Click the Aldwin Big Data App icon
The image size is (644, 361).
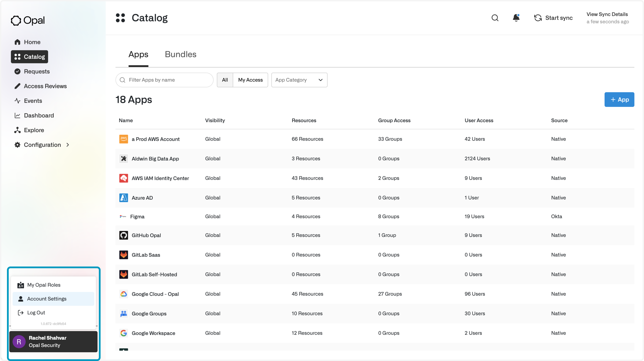(x=123, y=159)
